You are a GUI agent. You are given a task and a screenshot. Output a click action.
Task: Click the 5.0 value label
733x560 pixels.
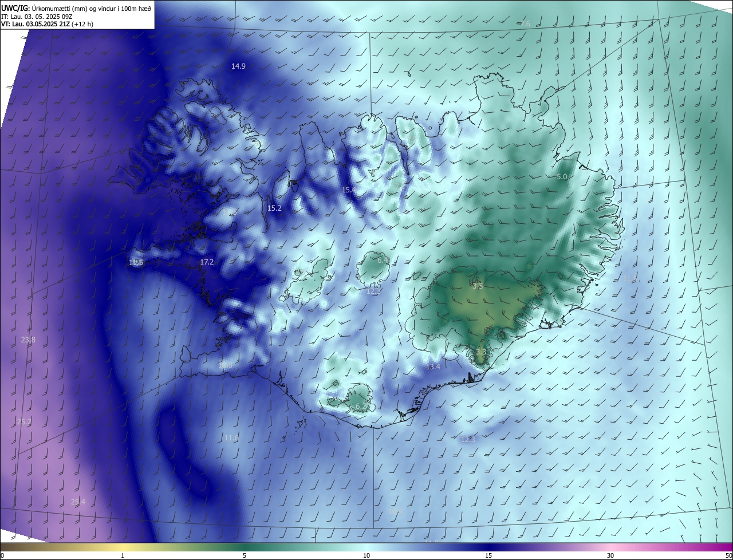click(562, 177)
